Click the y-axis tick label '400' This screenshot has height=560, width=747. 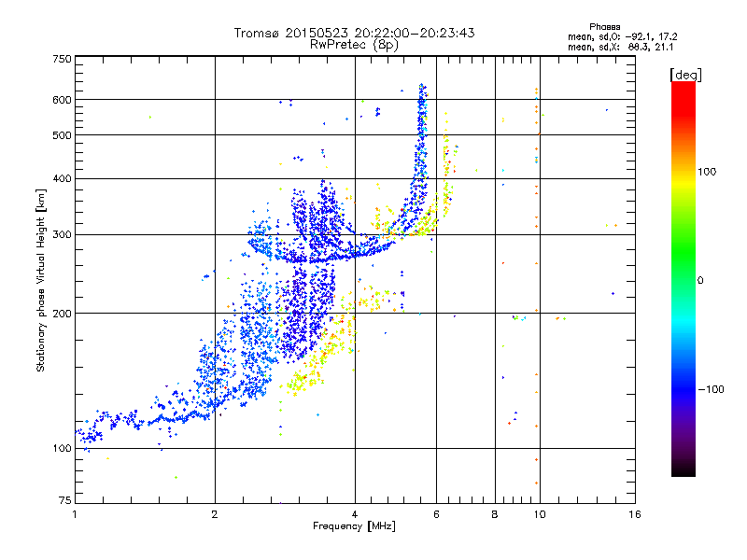coord(62,179)
